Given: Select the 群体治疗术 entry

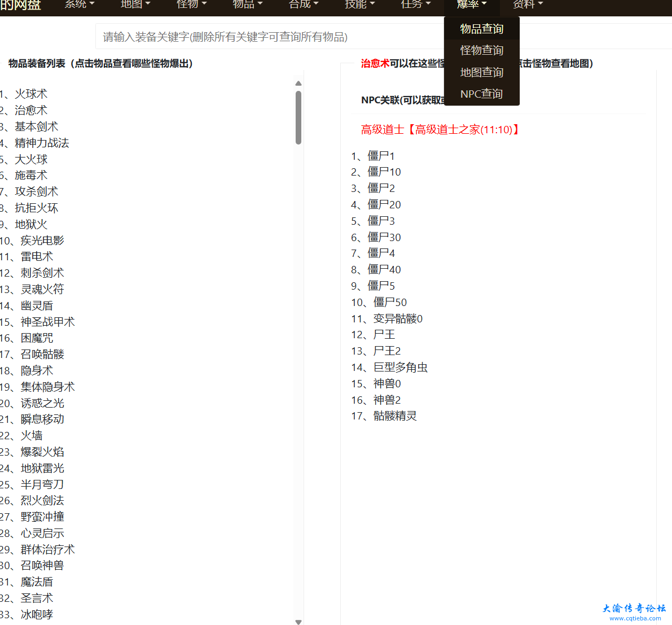Looking at the screenshot, I should (x=47, y=549).
